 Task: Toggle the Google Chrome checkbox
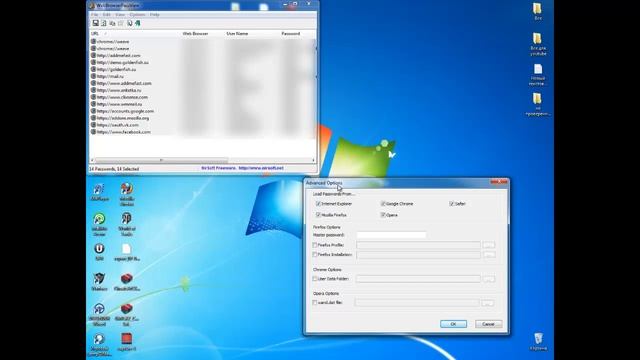383,203
